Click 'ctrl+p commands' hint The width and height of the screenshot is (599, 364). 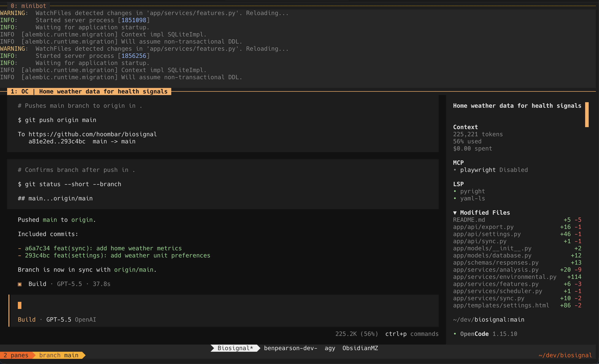[x=412, y=334]
